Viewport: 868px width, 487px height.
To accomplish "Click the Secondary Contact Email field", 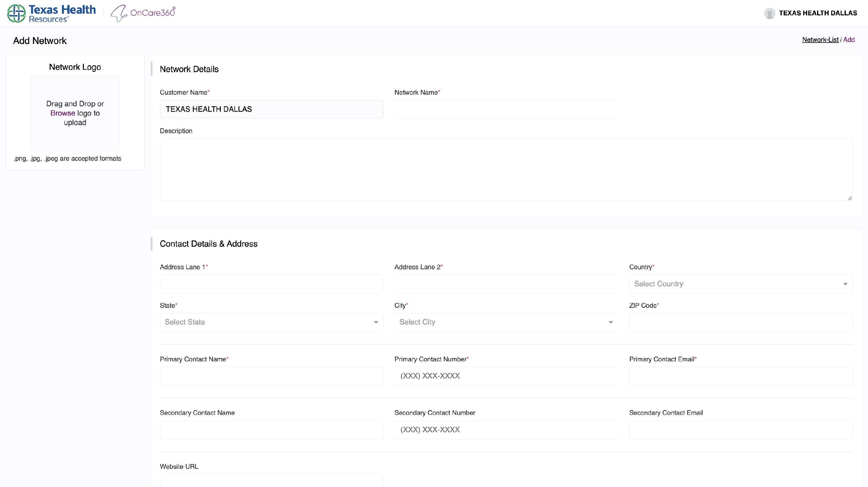I will (x=740, y=430).
